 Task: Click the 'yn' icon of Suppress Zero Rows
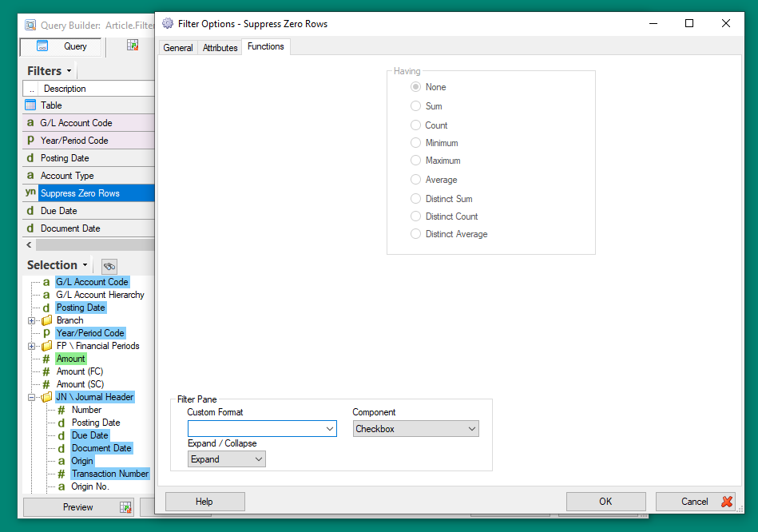pyautogui.click(x=30, y=193)
